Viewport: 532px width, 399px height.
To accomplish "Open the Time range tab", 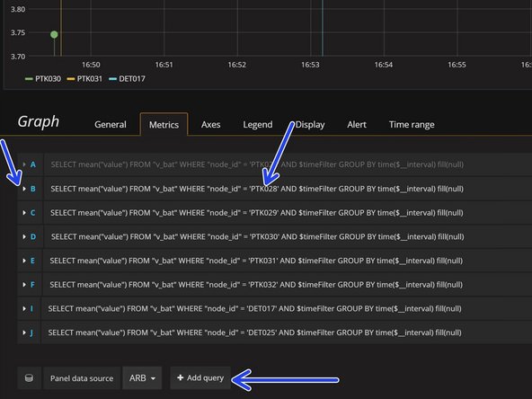I will (412, 125).
